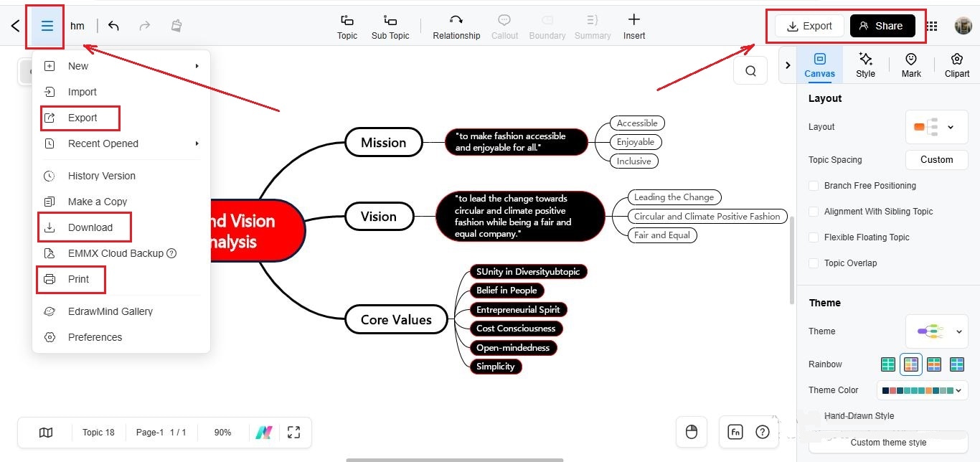Click the top-right Export button
This screenshot has width=980, height=462.
[809, 26]
